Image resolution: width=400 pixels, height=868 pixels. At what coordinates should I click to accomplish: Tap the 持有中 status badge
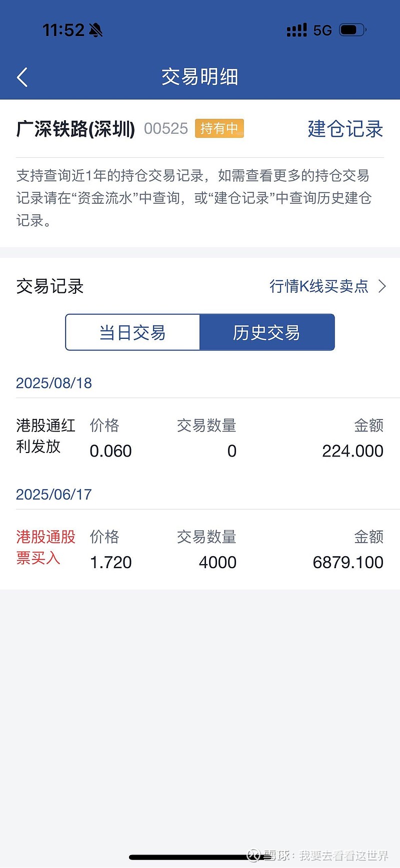point(219,129)
